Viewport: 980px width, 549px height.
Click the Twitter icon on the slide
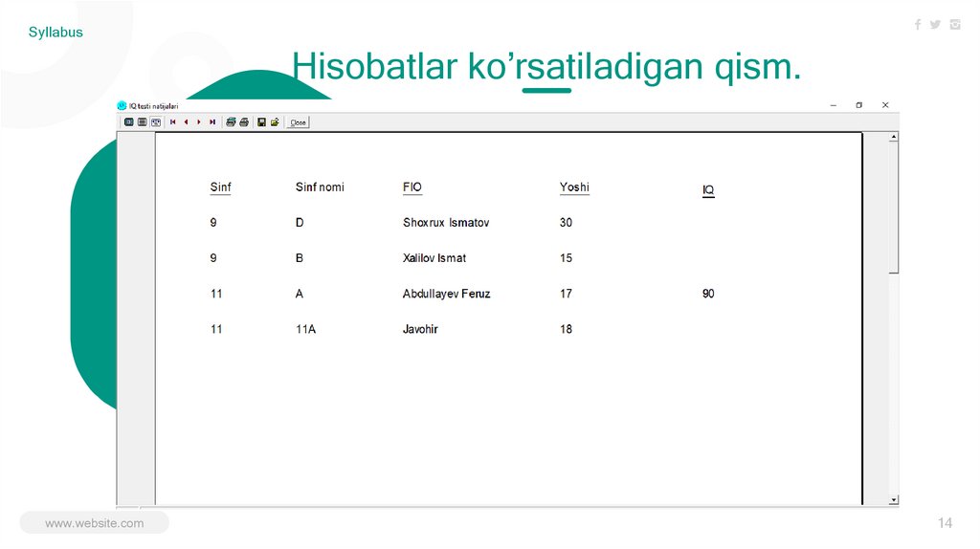click(936, 24)
